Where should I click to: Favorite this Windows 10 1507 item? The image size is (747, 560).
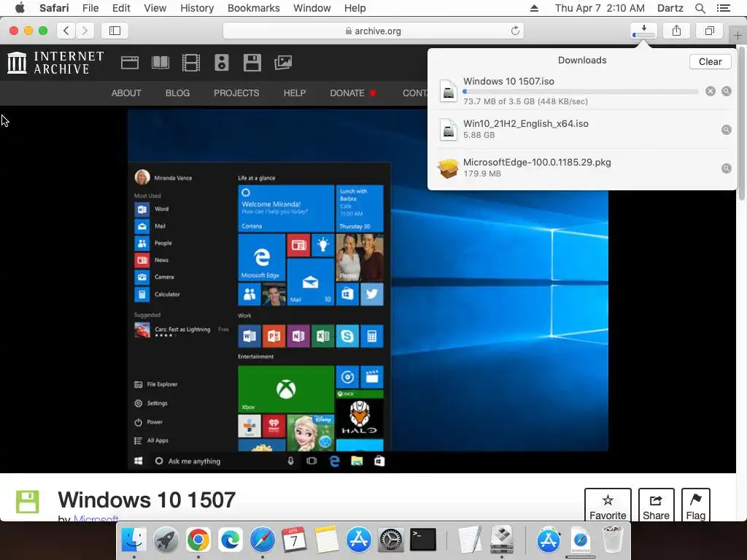point(608,505)
